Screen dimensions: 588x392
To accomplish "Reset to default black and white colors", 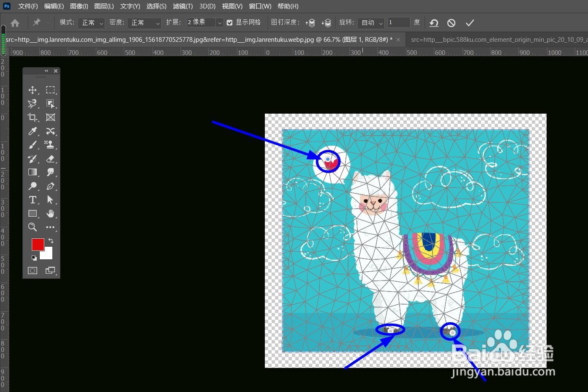I will 34,258.
